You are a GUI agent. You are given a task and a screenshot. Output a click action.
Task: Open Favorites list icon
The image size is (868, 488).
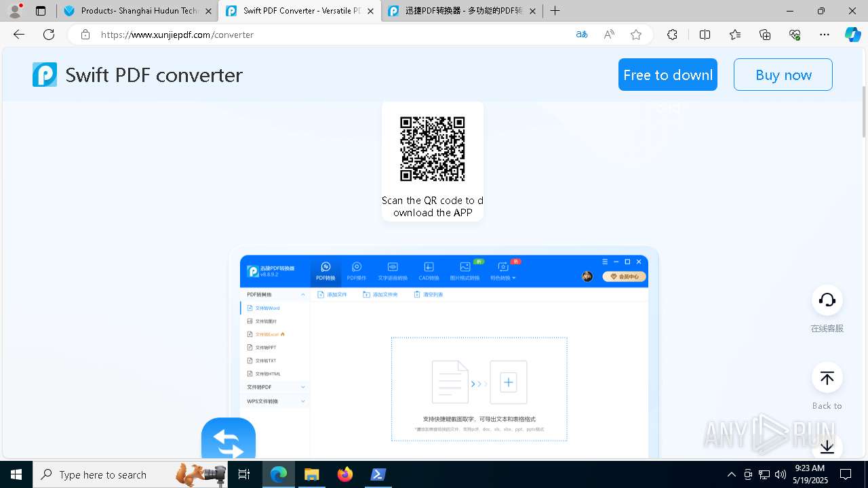tap(735, 35)
